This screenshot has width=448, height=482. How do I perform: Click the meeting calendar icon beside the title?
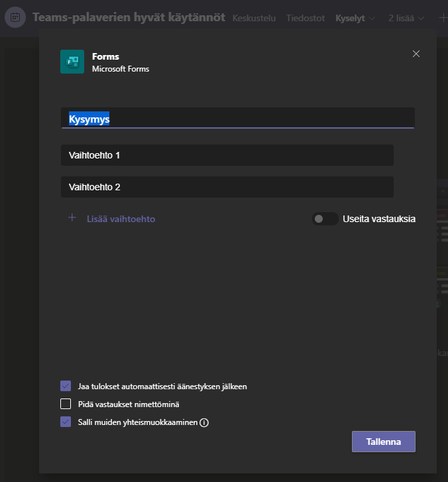pos(15,17)
